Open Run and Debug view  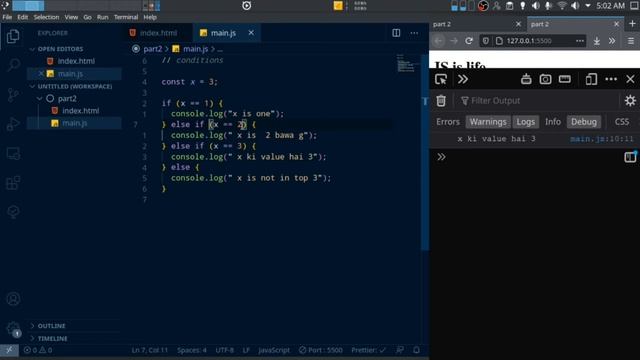(13, 124)
